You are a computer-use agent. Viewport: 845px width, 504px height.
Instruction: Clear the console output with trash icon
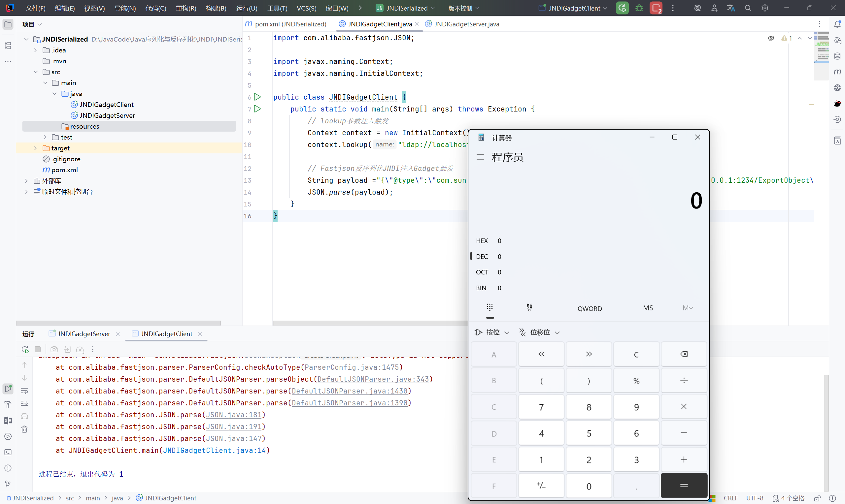pos(24,429)
